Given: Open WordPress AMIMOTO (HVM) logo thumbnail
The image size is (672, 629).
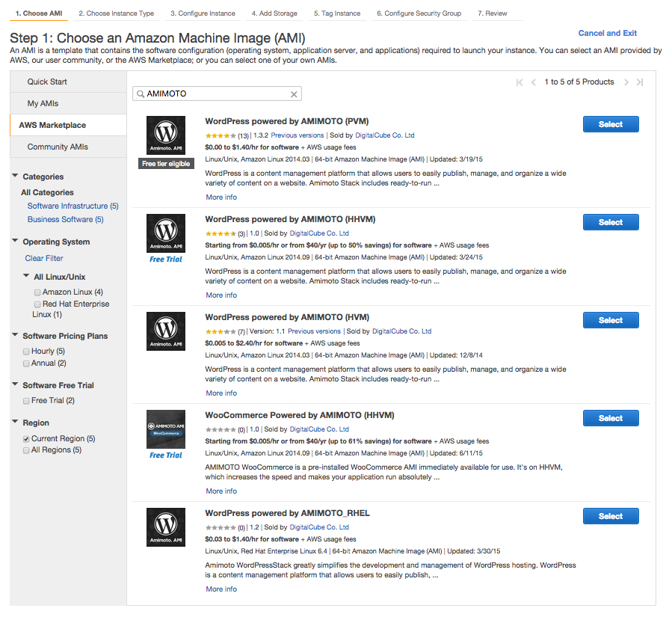Looking at the screenshot, I should (166, 331).
